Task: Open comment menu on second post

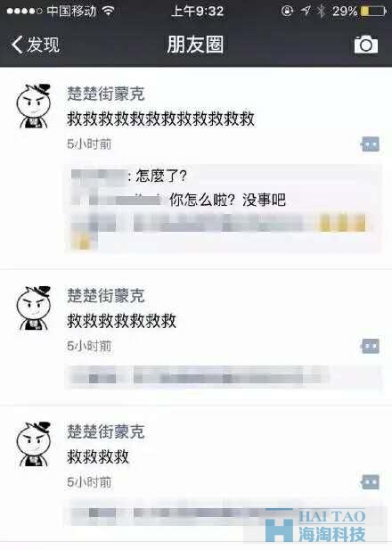Action: [x=371, y=346]
